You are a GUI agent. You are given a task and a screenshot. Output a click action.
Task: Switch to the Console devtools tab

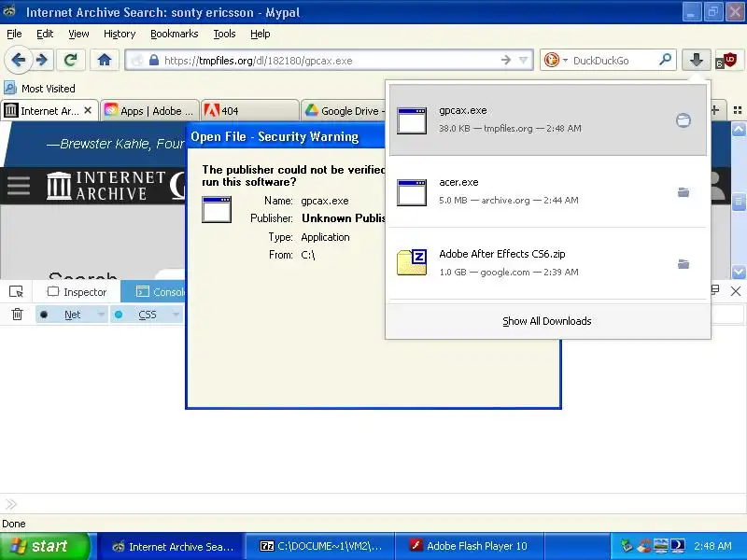pos(153,291)
